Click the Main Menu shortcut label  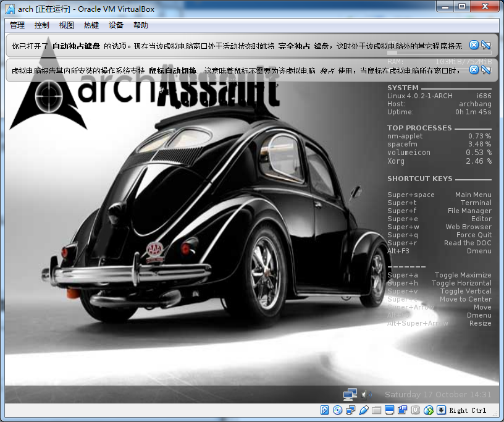(x=473, y=195)
